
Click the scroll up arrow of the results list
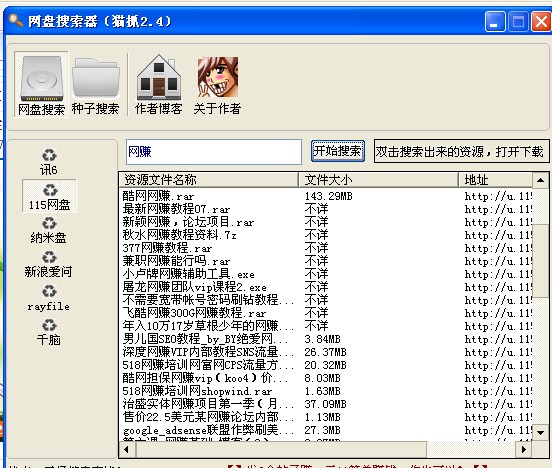pyautogui.click(x=540, y=180)
